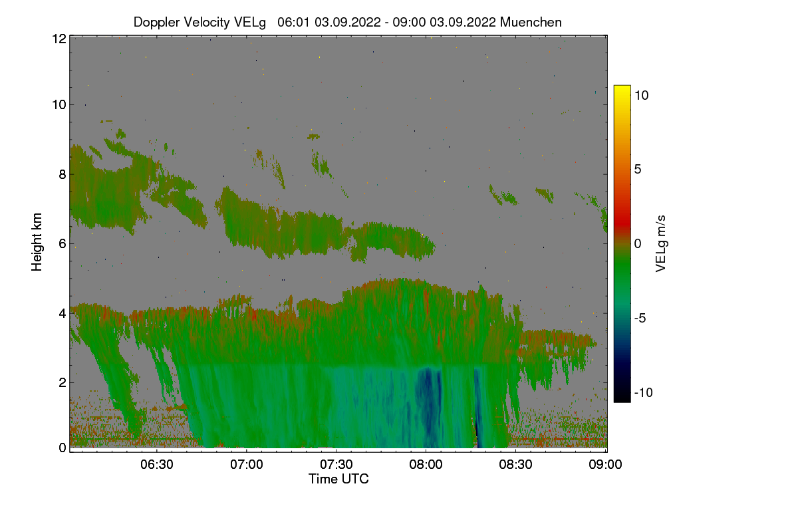
Task: Click the 07:30 tick label on time axis
Action: click(336, 464)
